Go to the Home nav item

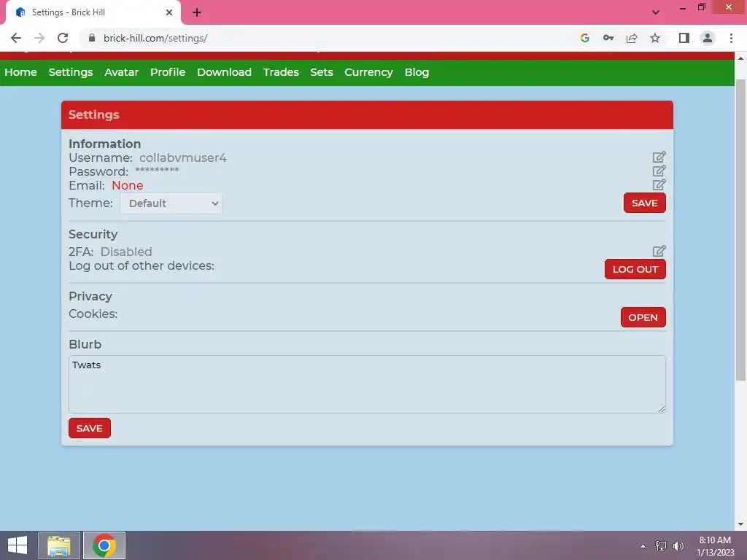(21, 72)
